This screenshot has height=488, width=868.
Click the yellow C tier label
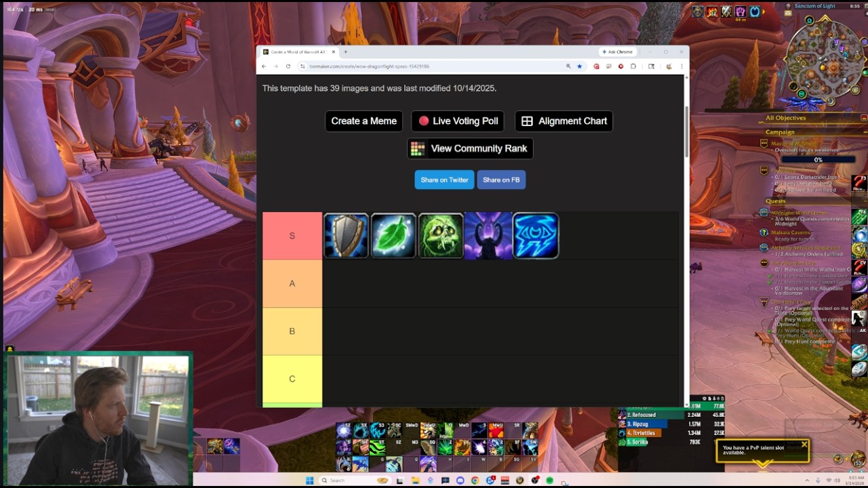pos(292,379)
